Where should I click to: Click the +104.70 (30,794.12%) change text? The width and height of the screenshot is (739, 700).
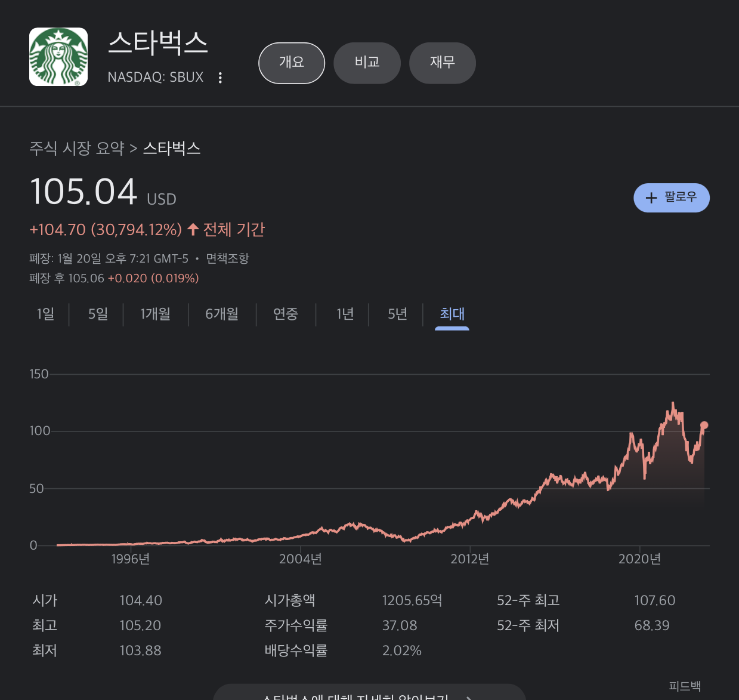pos(106,230)
